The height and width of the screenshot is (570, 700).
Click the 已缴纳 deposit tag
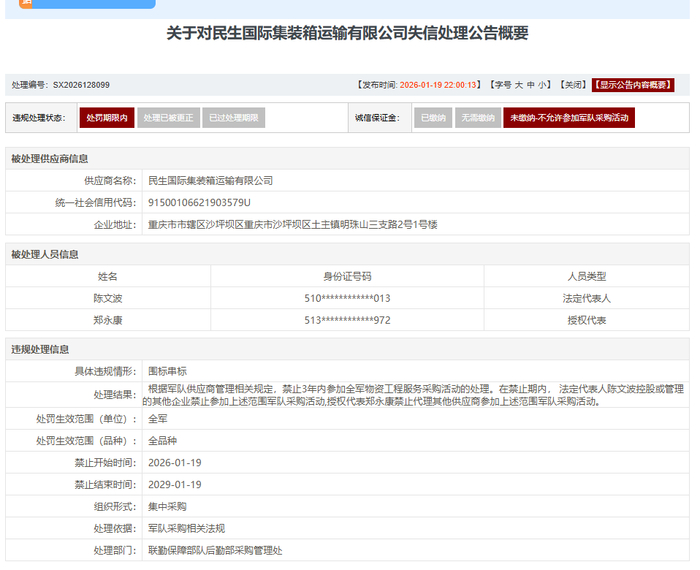(433, 118)
